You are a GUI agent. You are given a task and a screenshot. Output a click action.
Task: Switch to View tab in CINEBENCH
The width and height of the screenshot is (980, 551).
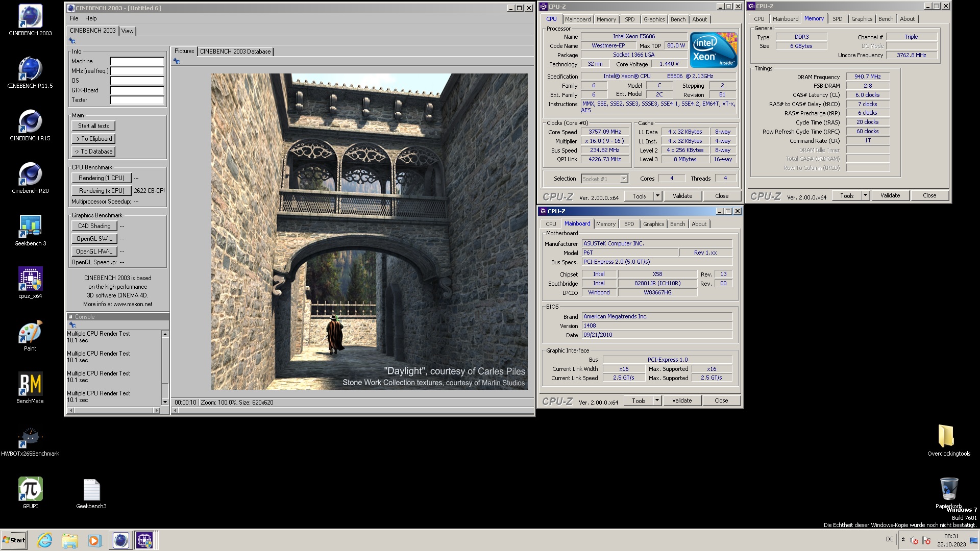point(127,31)
